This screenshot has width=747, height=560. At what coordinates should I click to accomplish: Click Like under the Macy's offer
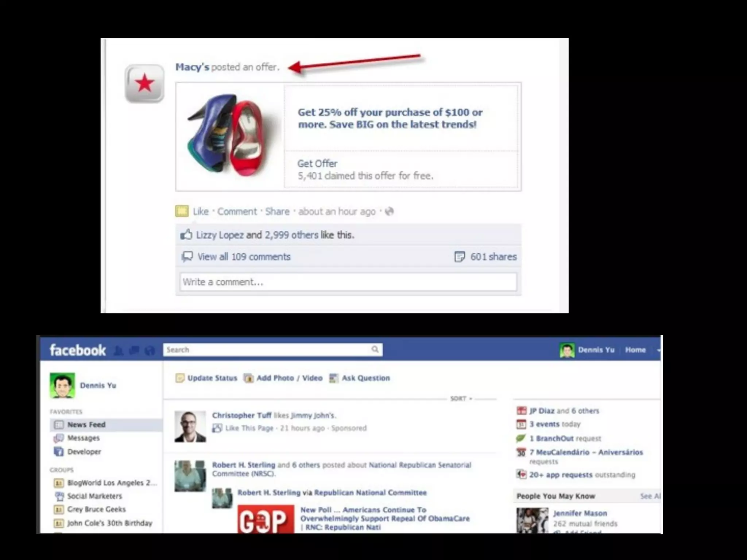coord(201,211)
